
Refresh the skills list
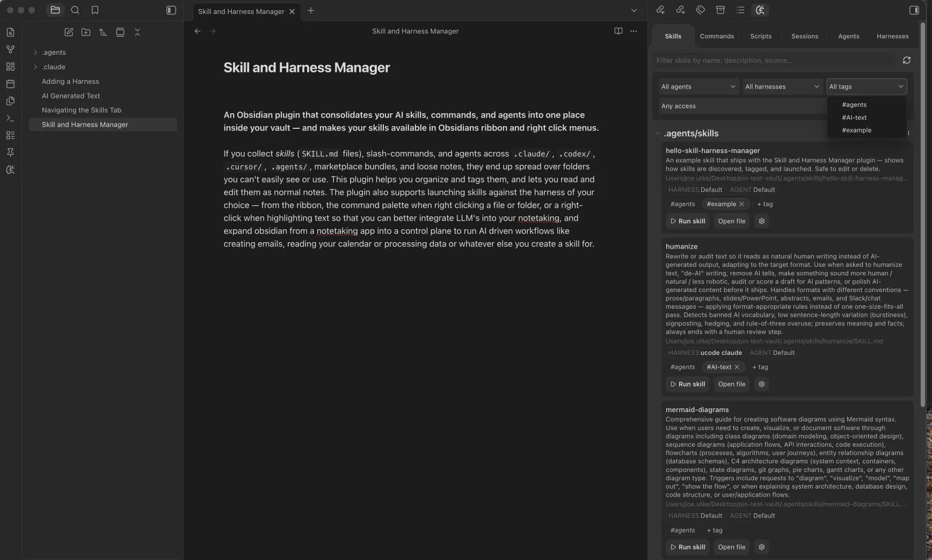pos(907,60)
